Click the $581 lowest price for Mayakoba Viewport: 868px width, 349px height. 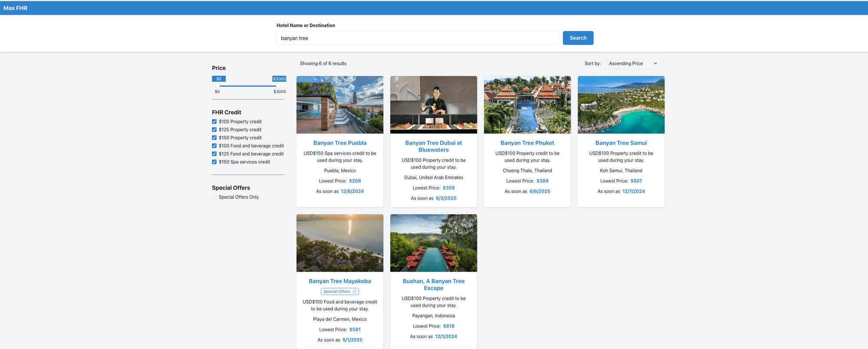coord(355,330)
